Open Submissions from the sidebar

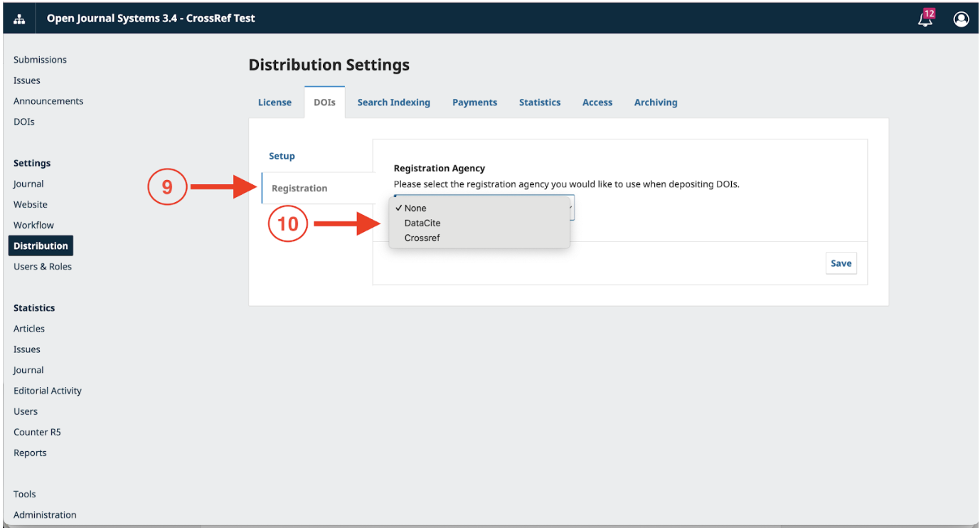(x=40, y=59)
